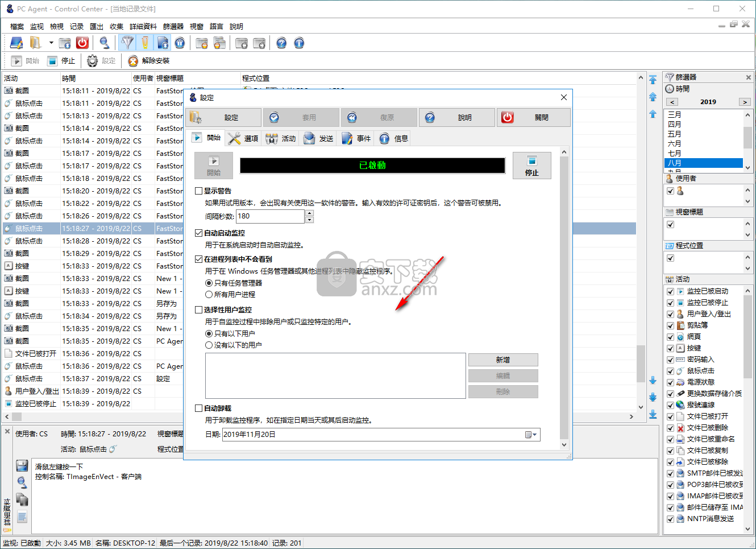This screenshot has height=549, width=756.
Task: Click the blue notebook icon in toolbar
Action: click(x=16, y=43)
